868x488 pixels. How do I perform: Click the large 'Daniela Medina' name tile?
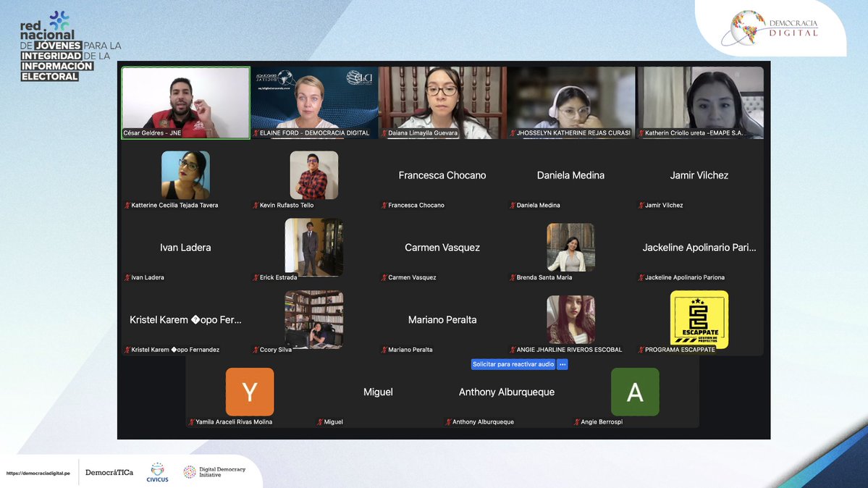[570, 175]
